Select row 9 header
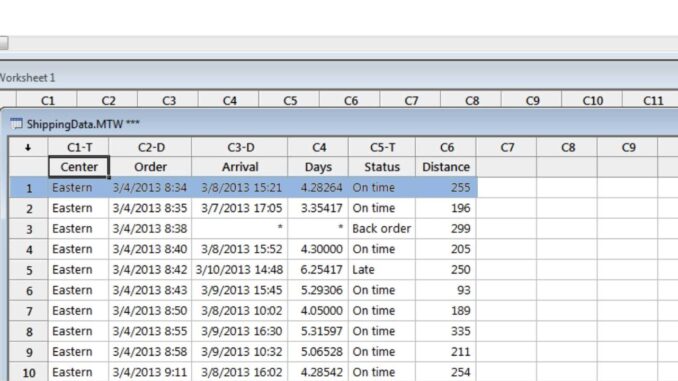The image size is (678, 381). pos(29,352)
